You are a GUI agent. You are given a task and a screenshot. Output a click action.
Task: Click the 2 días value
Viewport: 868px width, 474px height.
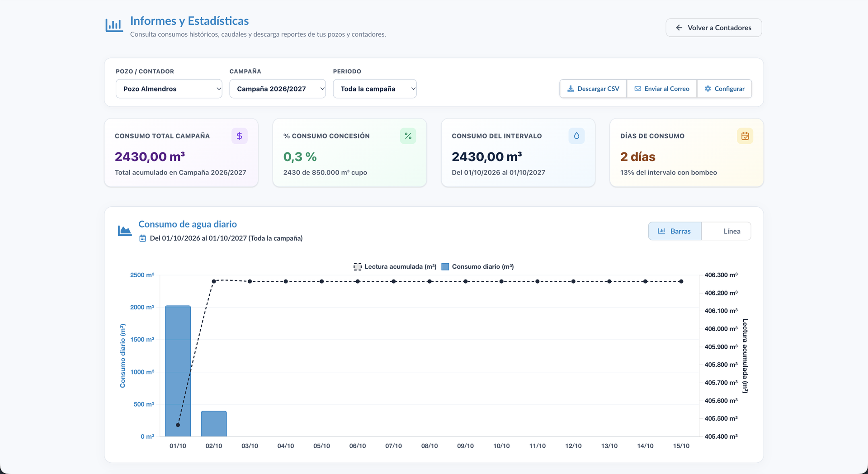(638, 156)
